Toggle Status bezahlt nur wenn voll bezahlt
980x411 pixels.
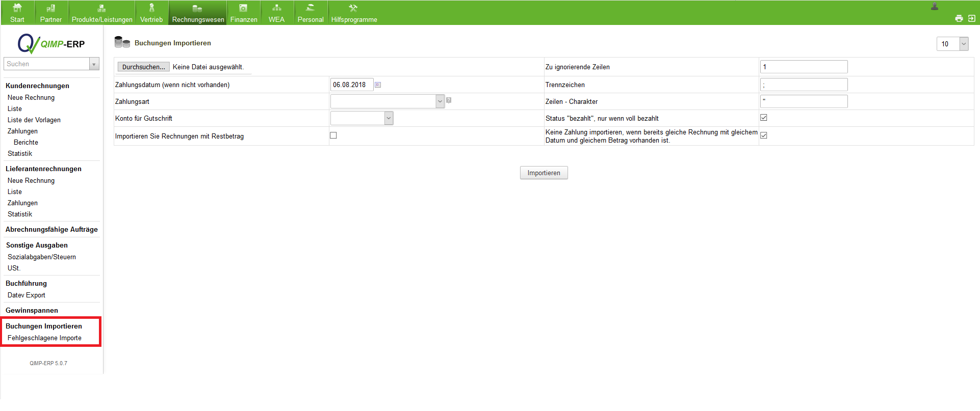pos(764,118)
